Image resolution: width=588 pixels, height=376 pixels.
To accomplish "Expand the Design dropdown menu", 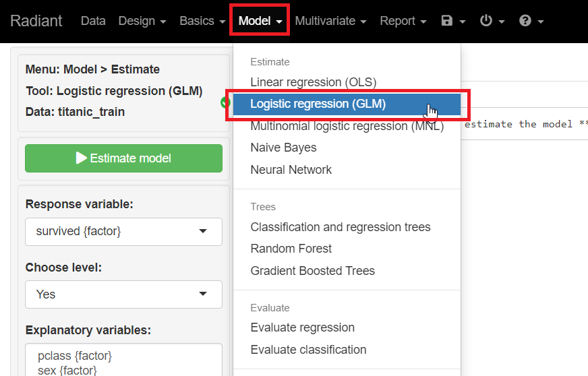I will point(142,21).
